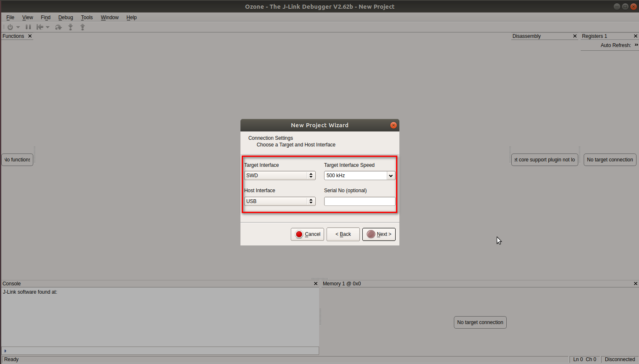Click the 'Serial No (optional)' label
639x364 pixels.
point(345,191)
